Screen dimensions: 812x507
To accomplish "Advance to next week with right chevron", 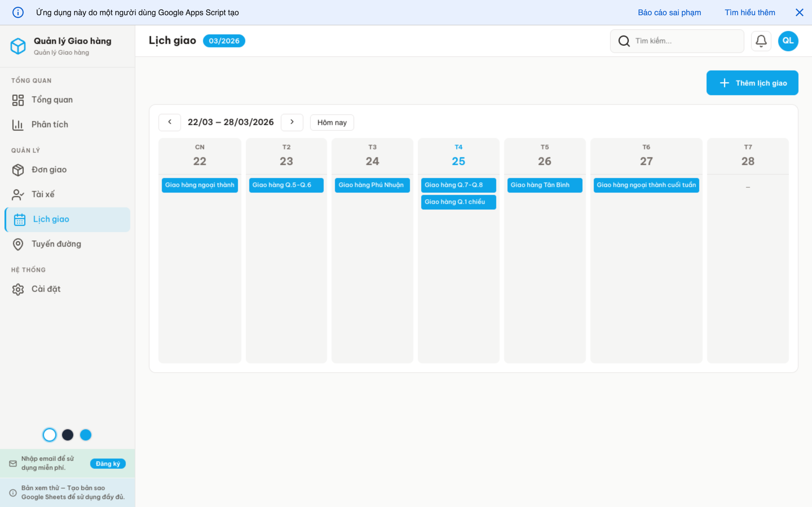I will click(292, 122).
